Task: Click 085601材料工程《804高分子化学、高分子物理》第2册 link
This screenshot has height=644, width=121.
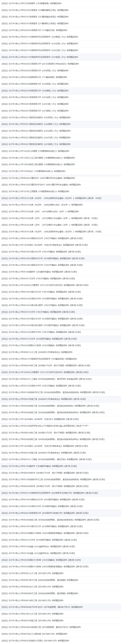Action: tap(46, 365)
